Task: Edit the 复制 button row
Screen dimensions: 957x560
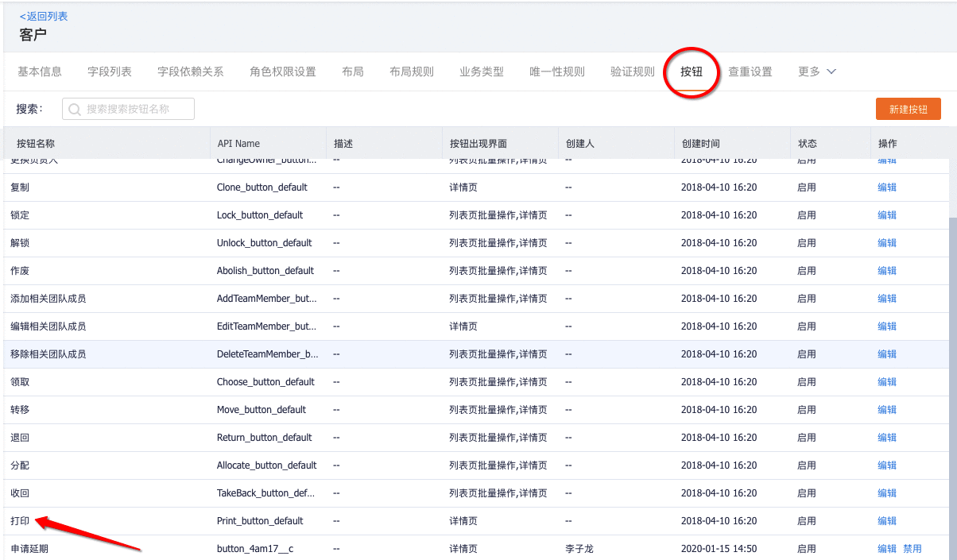Action: (x=887, y=187)
